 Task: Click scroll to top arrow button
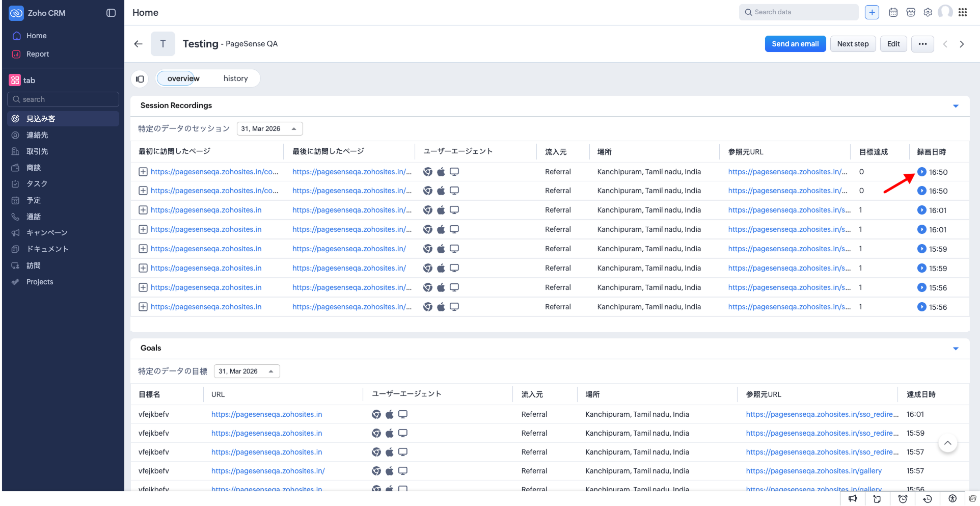(947, 443)
